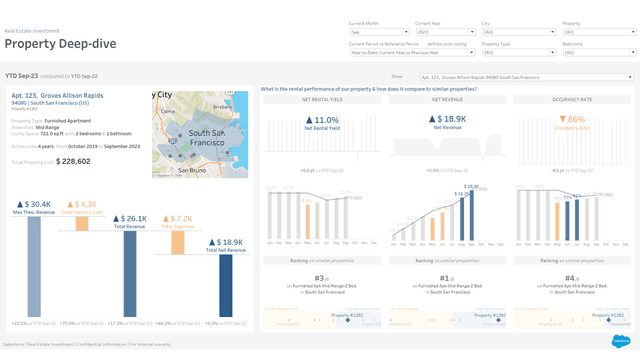Screen dimensions: 640x363
Task: Click the South San Francisco map thumbnail
Action: coord(200,134)
